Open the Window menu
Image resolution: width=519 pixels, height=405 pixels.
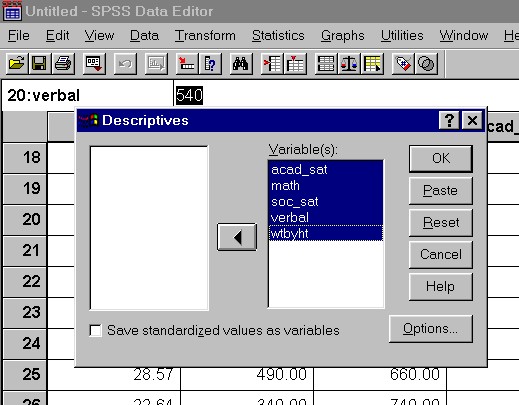(464, 35)
